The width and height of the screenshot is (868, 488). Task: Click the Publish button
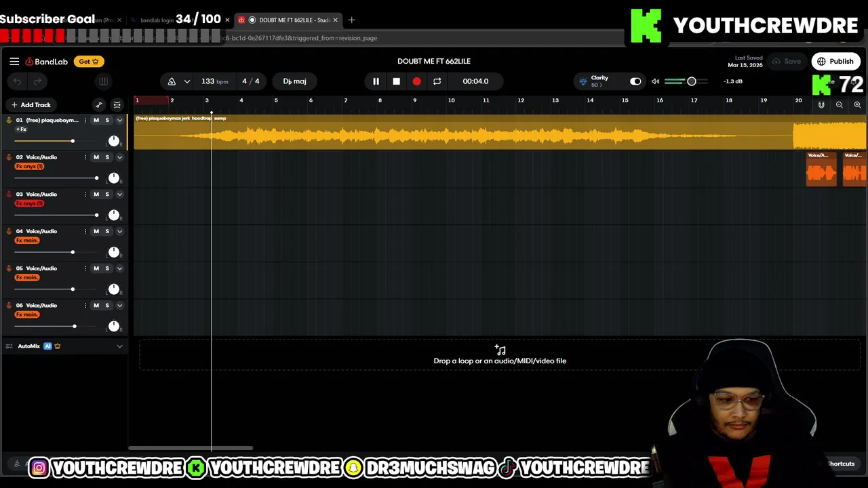point(835,62)
